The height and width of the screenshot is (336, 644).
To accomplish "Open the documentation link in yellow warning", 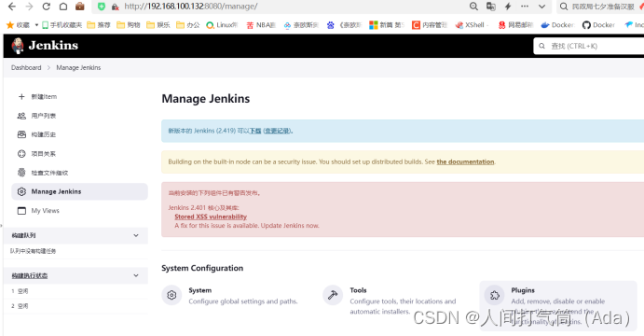I will 465,161.
